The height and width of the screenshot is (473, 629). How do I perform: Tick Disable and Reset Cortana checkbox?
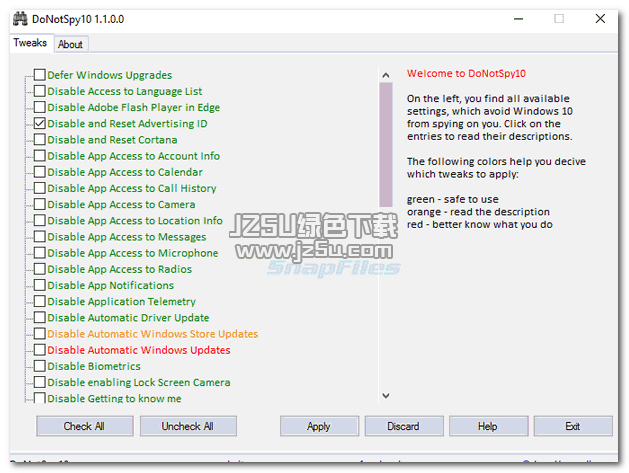coord(39,140)
